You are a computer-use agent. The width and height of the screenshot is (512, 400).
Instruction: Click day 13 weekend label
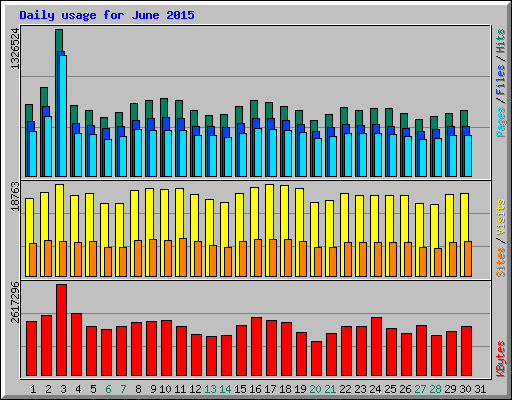click(210, 389)
